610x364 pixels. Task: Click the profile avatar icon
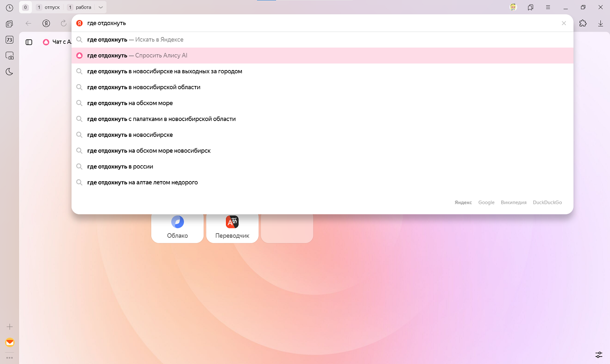tap(513, 8)
